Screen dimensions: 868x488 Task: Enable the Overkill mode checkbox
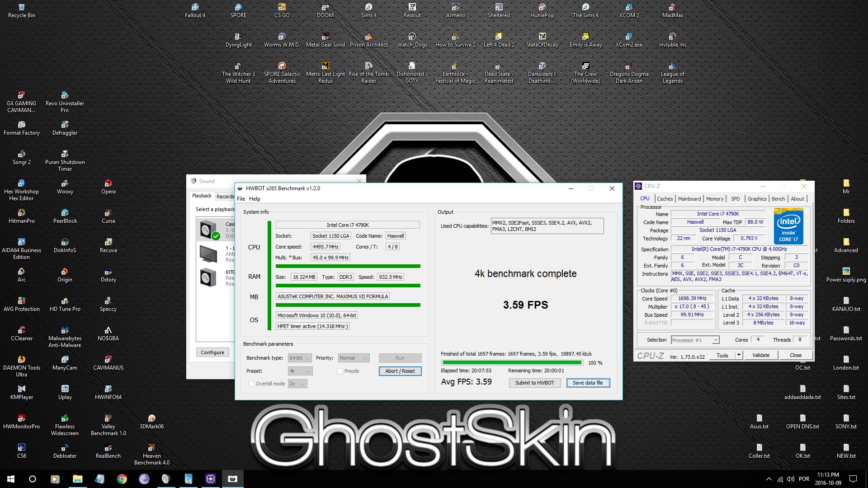251,384
